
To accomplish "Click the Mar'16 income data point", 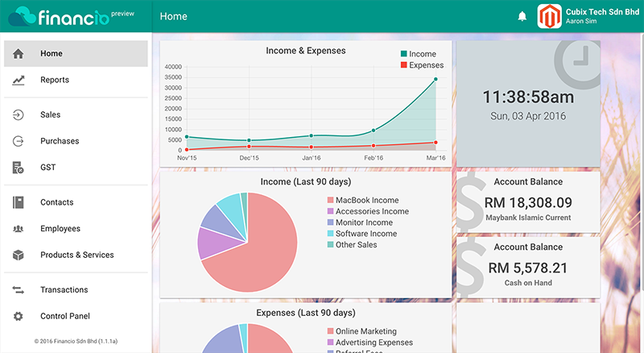I will click(436, 80).
